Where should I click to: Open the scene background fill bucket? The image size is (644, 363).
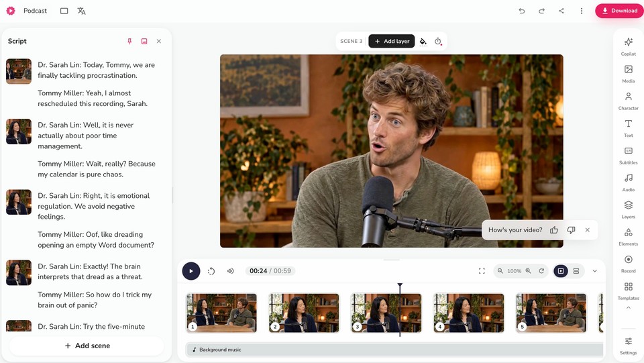click(423, 41)
